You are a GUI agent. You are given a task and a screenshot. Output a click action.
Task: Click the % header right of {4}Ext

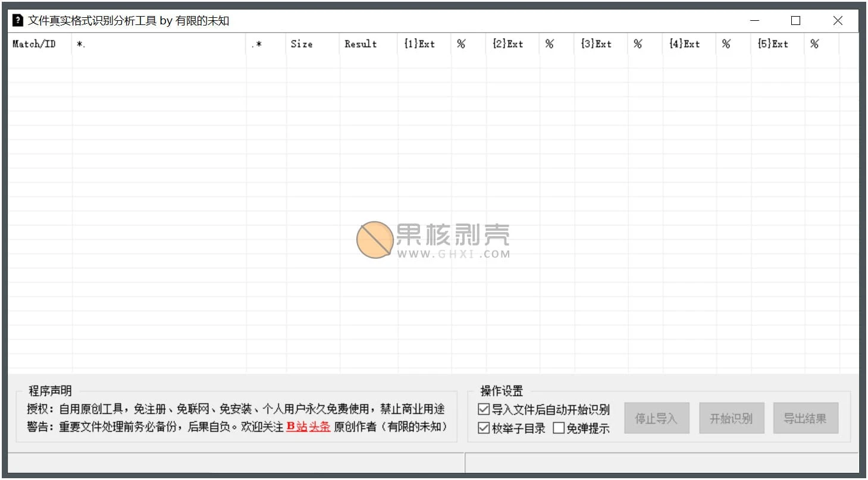(734, 44)
